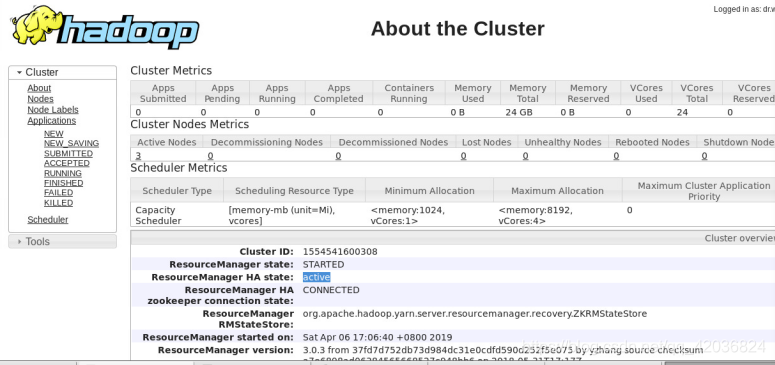Screen dimensions: 775x365
Task: Click the Active Nodes count 3
Action: tap(138, 156)
